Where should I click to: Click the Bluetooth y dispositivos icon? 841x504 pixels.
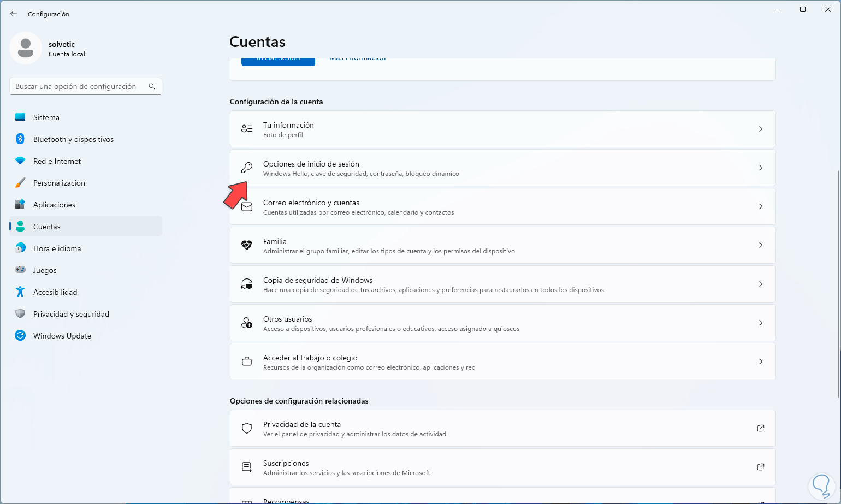[20, 139]
